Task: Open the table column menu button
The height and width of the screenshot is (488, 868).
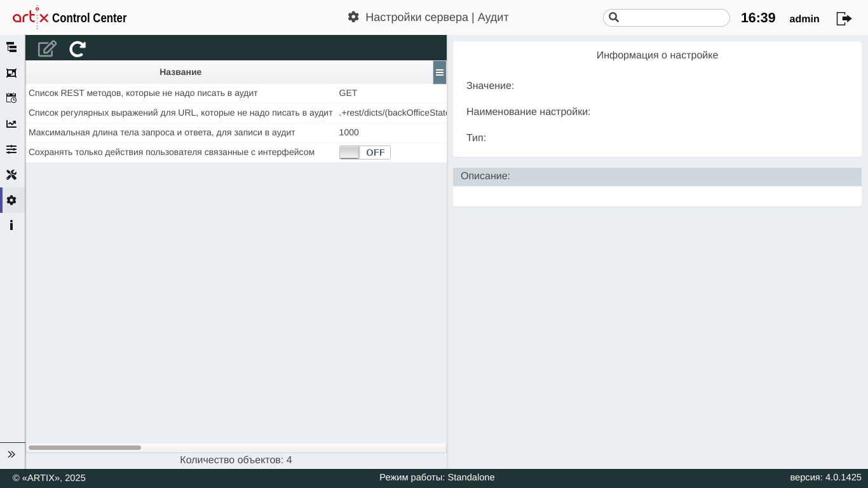Action: 440,72
